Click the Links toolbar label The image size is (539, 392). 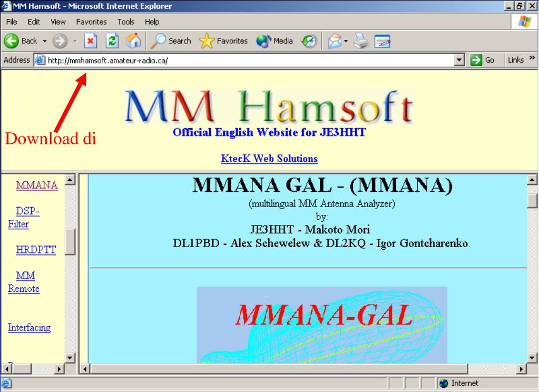516,60
